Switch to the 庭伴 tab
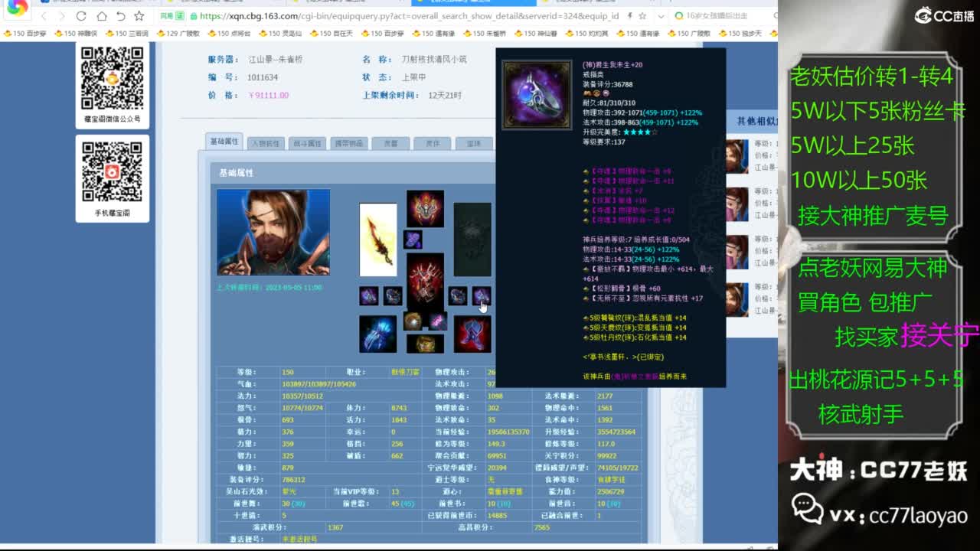The image size is (980, 551). pyautogui.click(x=432, y=143)
